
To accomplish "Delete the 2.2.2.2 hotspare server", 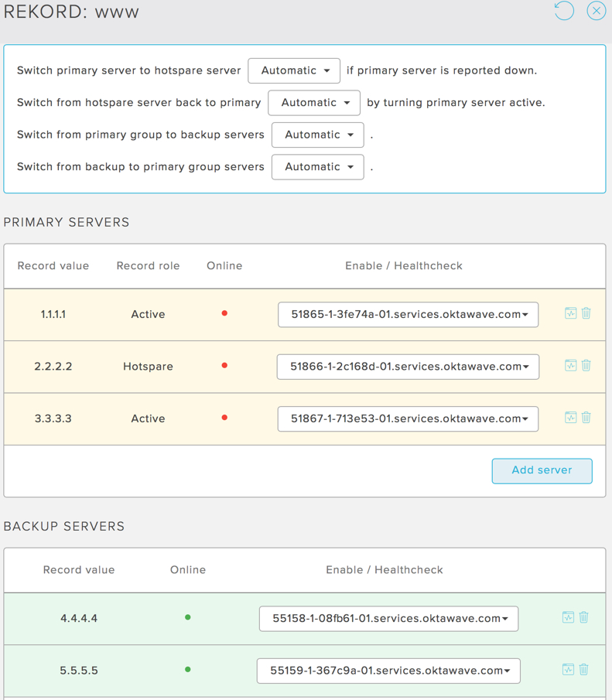I will [586, 366].
